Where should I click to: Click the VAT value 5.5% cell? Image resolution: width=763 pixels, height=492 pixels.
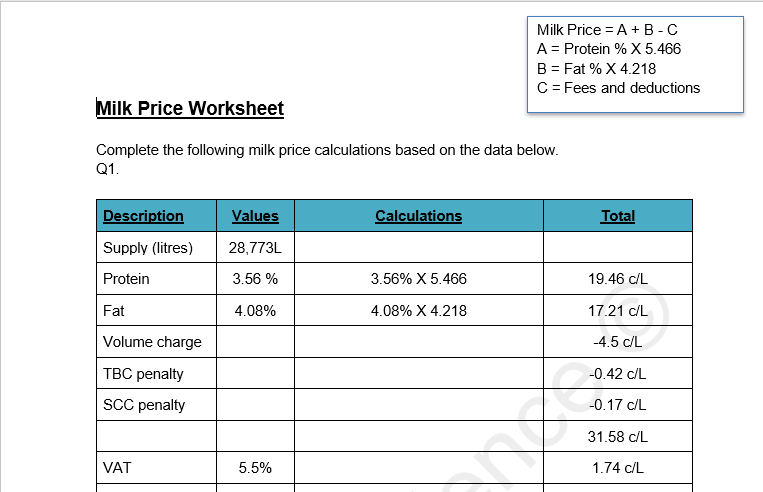pyautogui.click(x=255, y=468)
